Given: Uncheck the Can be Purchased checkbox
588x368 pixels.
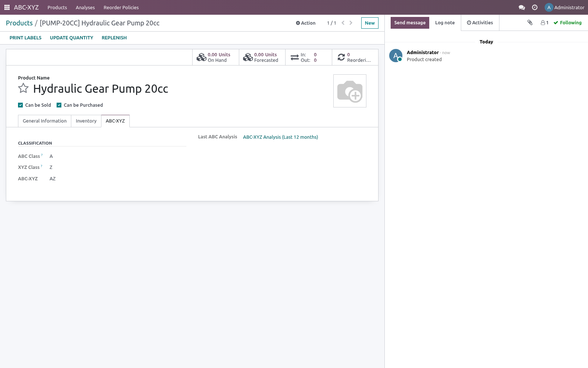Looking at the screenshot, I should coord(59,105).
